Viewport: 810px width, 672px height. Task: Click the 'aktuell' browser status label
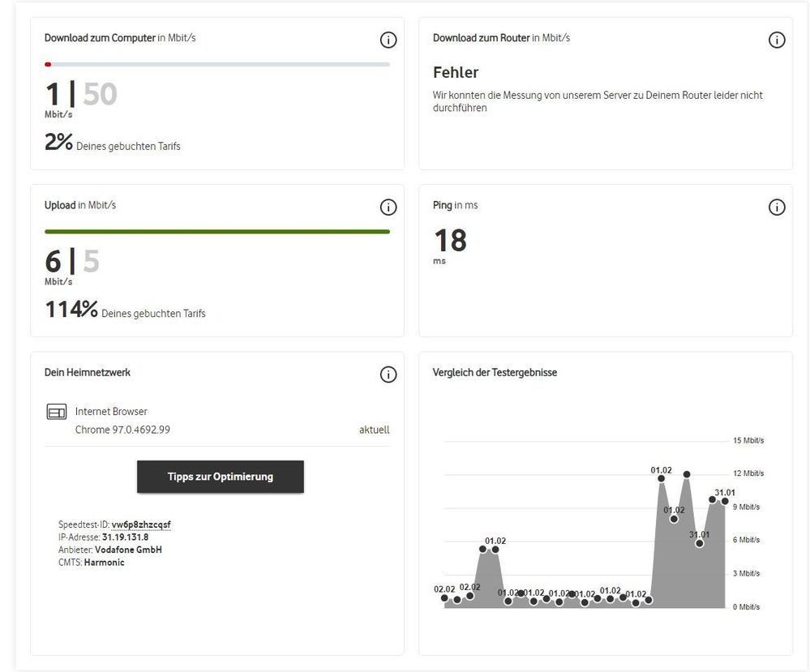pos(374,430)
